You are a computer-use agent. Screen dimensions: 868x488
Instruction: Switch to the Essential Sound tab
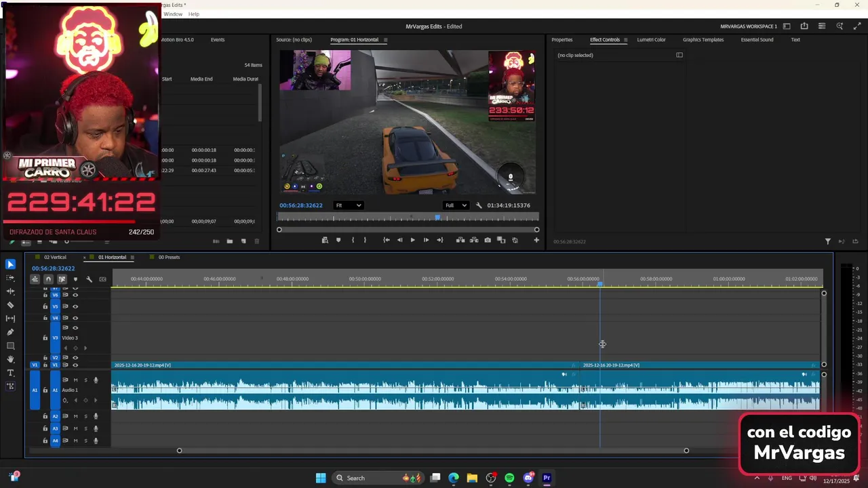click(x=757, y=40)
